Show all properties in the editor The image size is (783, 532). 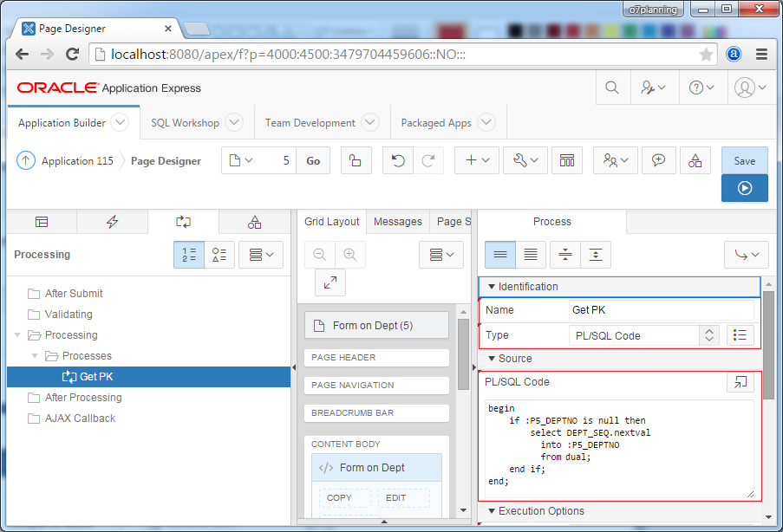coord(531,255)
